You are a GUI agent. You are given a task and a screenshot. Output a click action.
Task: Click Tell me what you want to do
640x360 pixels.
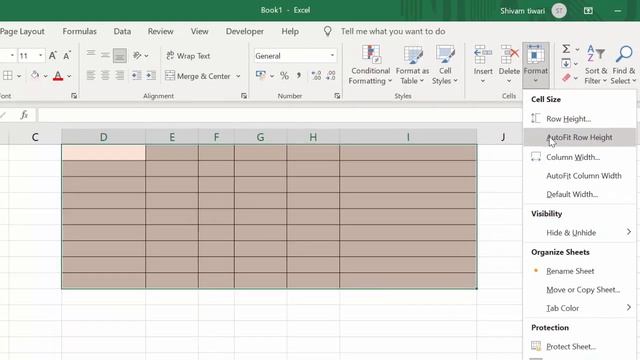(393, 31)
